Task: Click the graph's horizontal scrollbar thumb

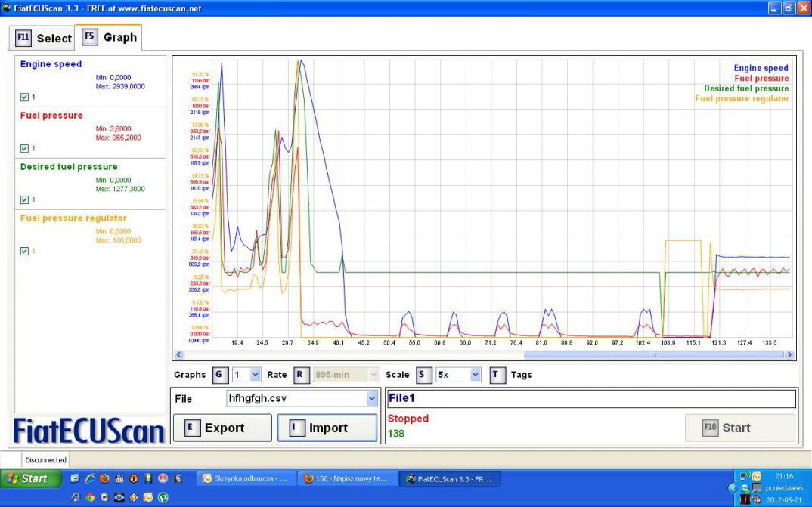Action: 653,354
